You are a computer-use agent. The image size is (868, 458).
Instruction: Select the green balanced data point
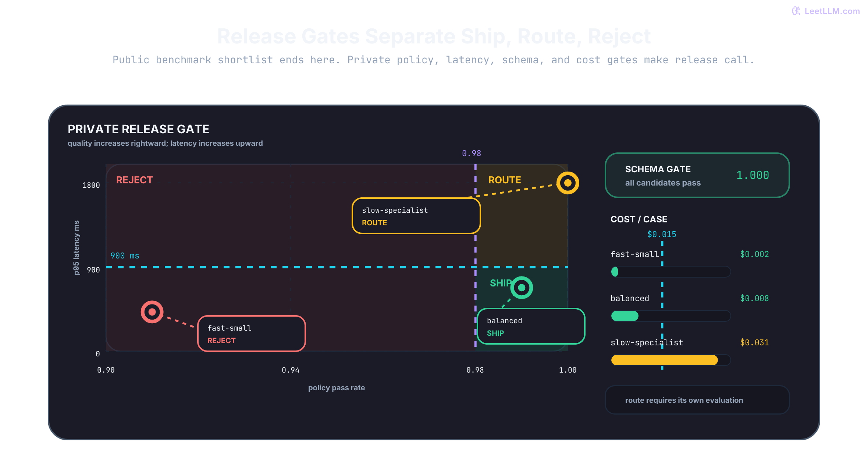(522, 288)
